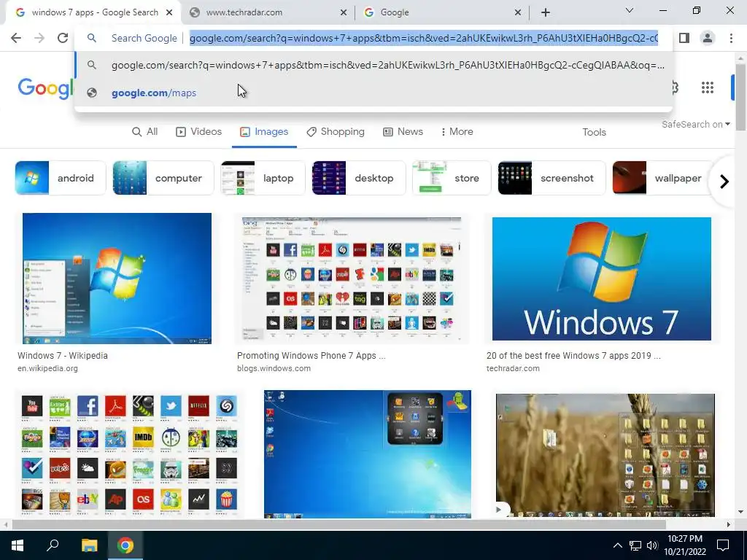Open the Google apps grid
Image resolution: width=747 pixels, height=560 pixels.
tap(708, 87)
